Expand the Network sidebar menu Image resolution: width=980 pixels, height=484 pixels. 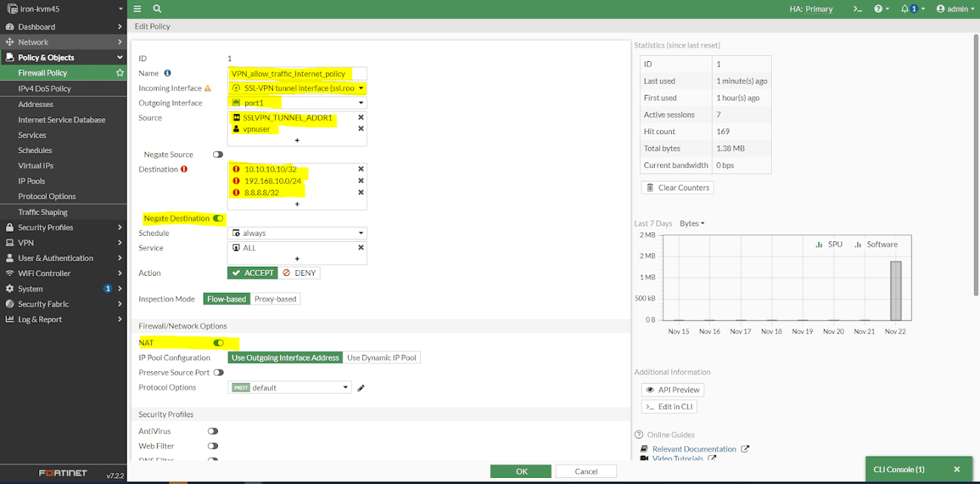63,42
